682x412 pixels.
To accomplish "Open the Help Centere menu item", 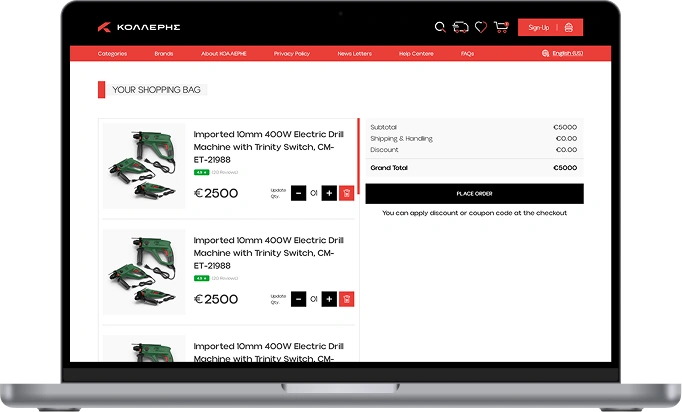I will [x=416, y=54].
